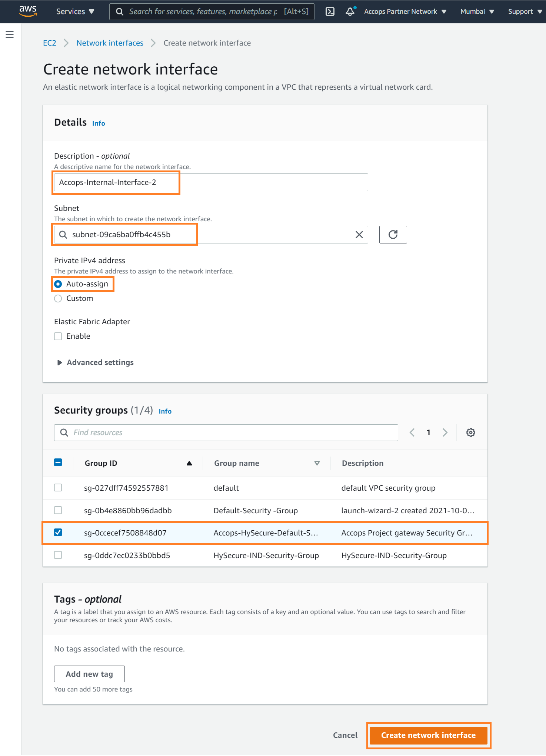Image resolution: width=546 pixels, height=756 pixels.
Task: Select Auto-assign private IPv4 address
Action: 58,284
